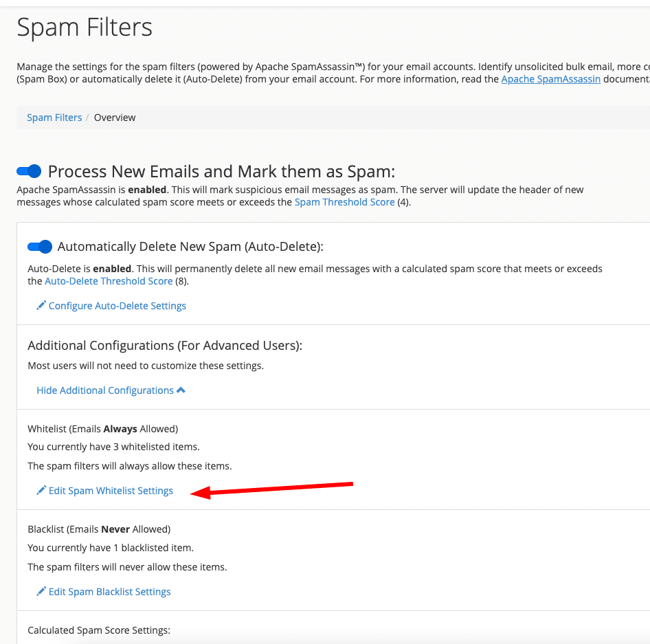The width and height of the screenshot is (650, 644).
Task: Disable the Process New Emails spam toggle
Action: (x=29, y=170)
